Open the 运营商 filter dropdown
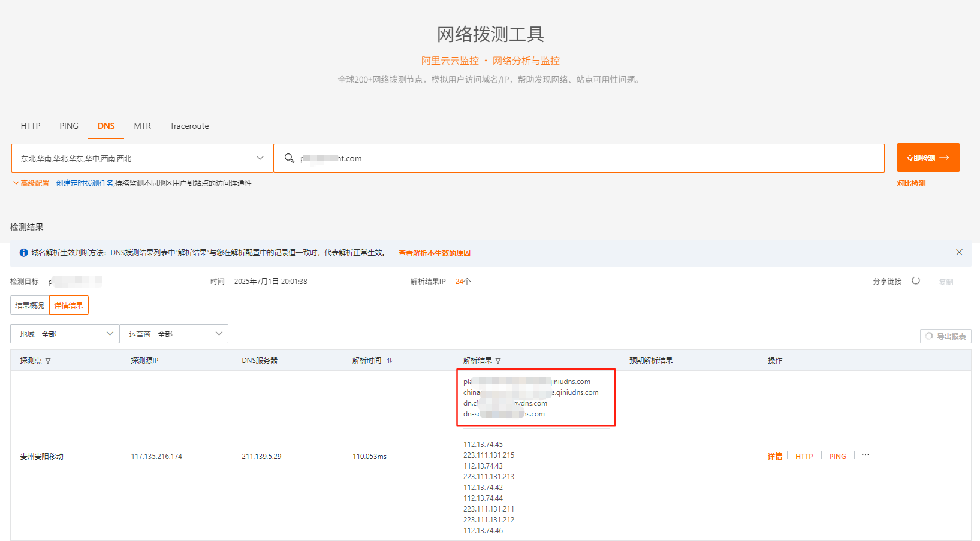Image resolution: width=980 pixels, height=541 pixels. click(x=174, y=334)
